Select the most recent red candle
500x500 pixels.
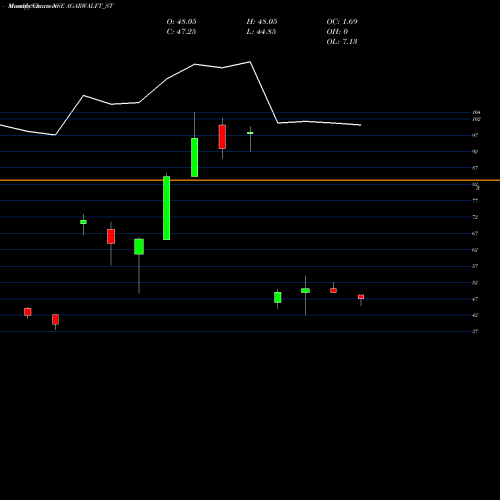pos(361,297)
